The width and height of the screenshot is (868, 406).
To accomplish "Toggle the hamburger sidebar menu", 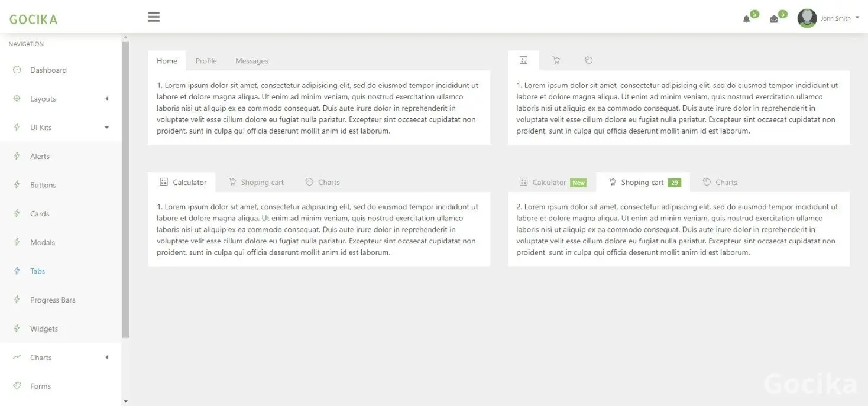I will (x=154, y=17).
